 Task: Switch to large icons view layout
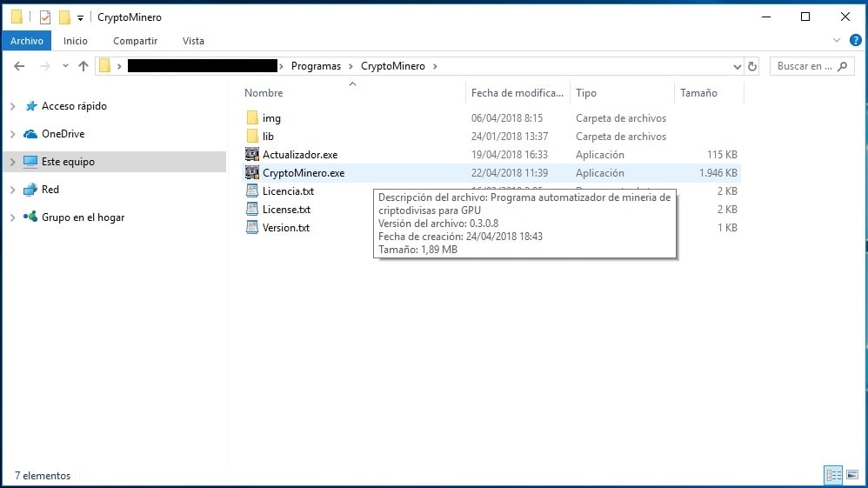coord(852,475)
